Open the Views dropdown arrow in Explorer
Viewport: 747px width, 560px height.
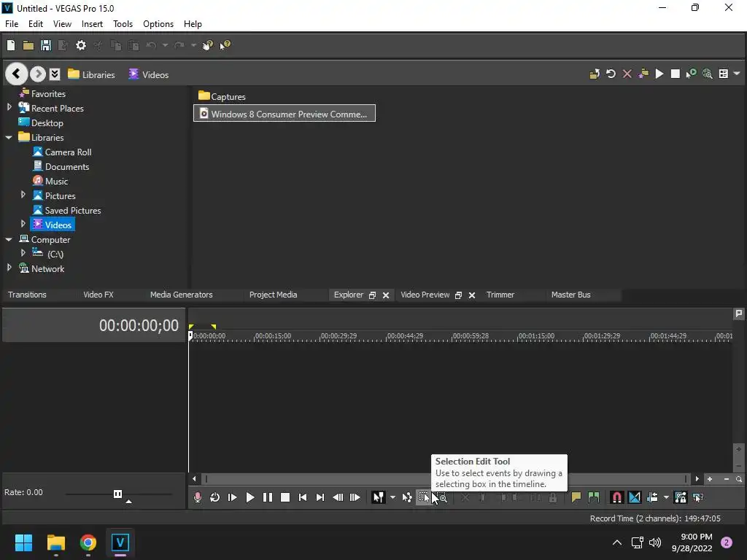(x=737, y=74)
